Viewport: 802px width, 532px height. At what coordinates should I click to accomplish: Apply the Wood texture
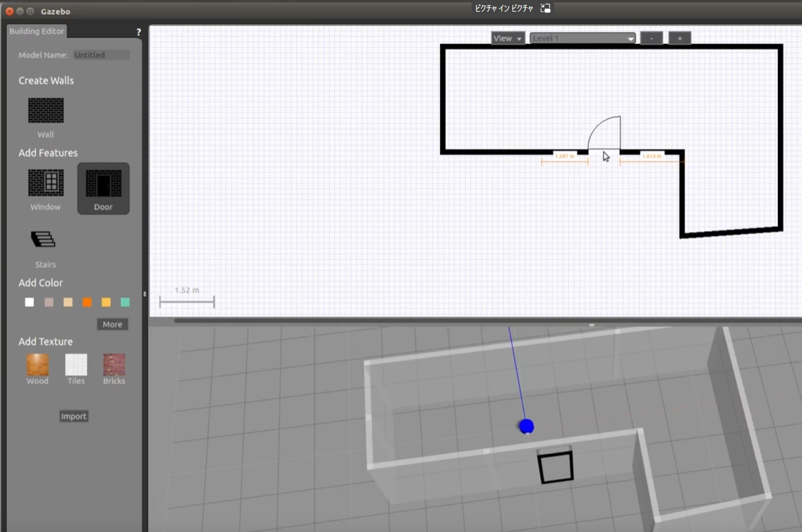(x=37, y=364)
